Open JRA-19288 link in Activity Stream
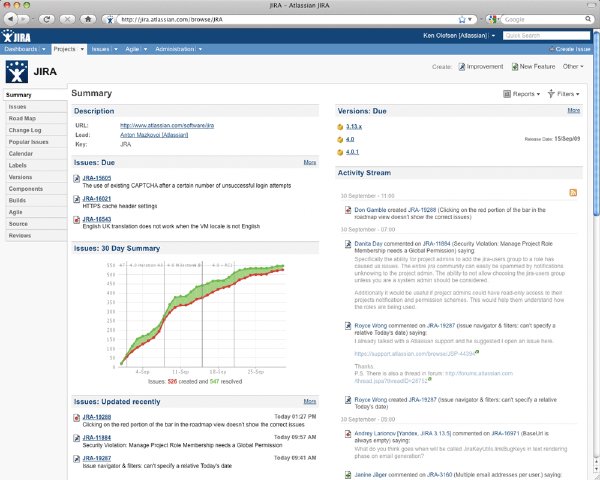 click(422, 210)
